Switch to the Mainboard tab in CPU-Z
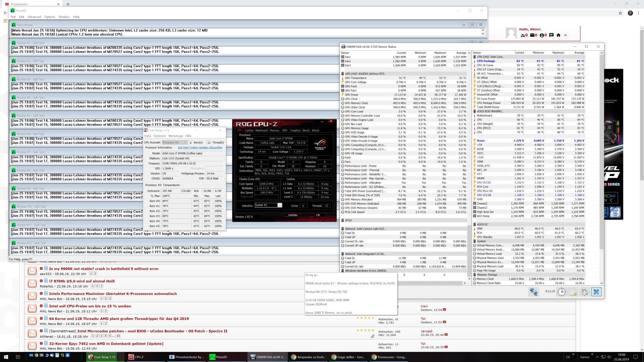The image size is (644, 362). pyautogui.click(x=261, y=130)
